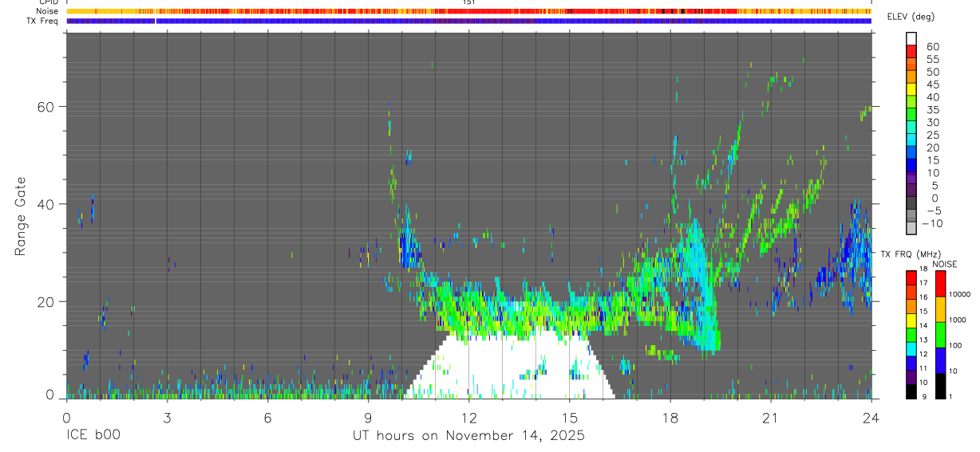This screenshot has height=452, width=980.
Task: Click the "TX Freq" row label
Action: click(43, 20)
